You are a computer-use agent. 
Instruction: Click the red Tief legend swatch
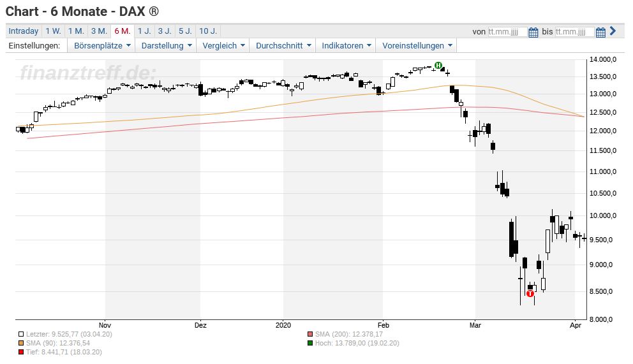tap(21, 352)
